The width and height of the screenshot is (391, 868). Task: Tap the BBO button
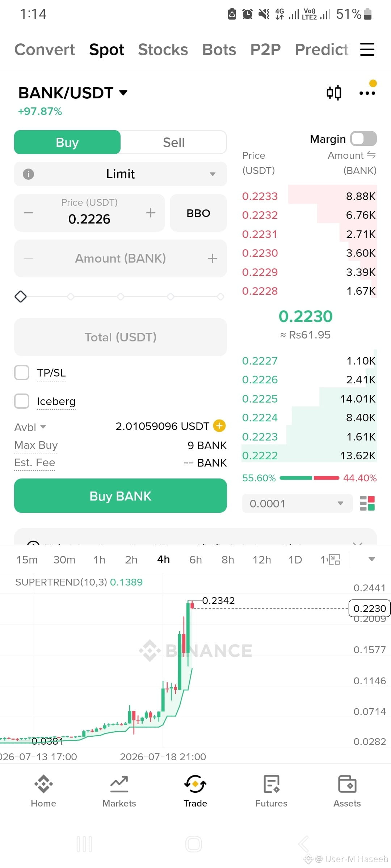click(198, 213)
